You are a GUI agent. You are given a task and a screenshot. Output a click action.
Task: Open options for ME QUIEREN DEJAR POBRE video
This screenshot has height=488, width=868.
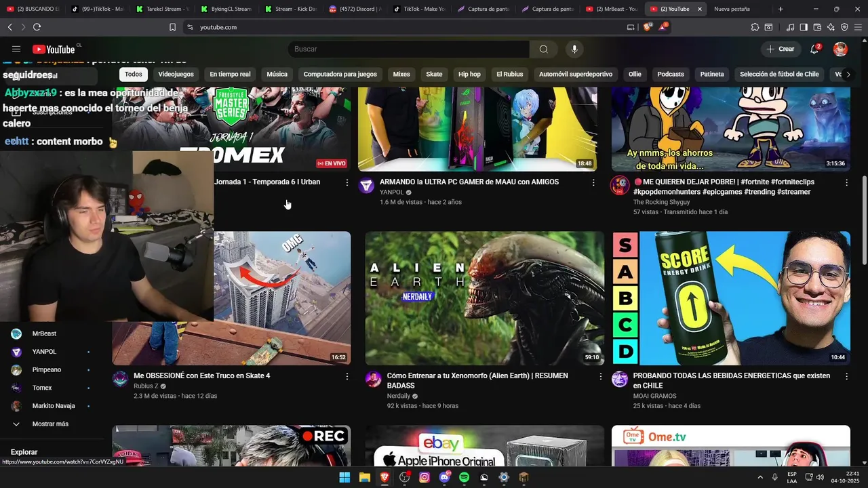846,182
